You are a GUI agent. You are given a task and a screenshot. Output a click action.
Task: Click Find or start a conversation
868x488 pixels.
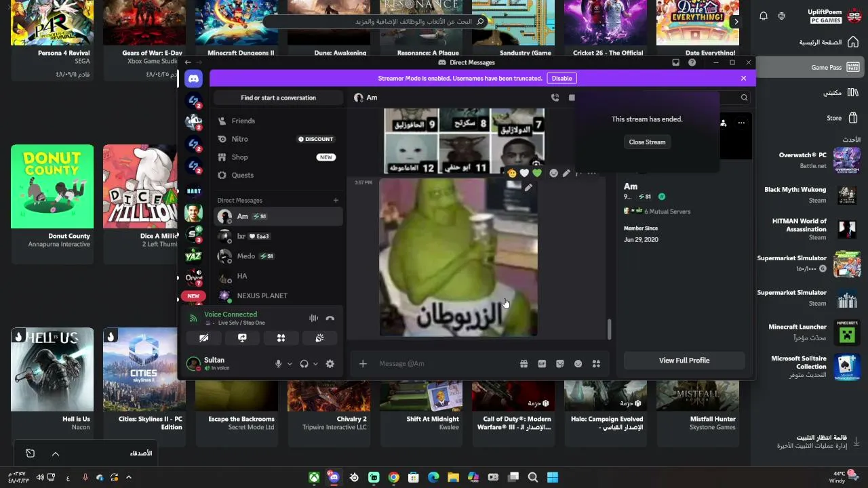click(x=278, y=98)
